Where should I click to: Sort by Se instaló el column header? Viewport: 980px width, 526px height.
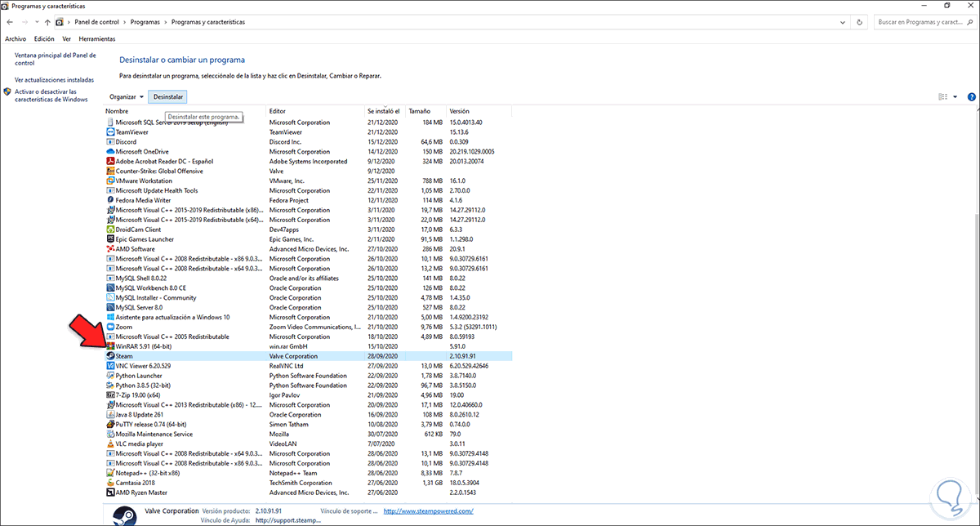tap(385, 110)
